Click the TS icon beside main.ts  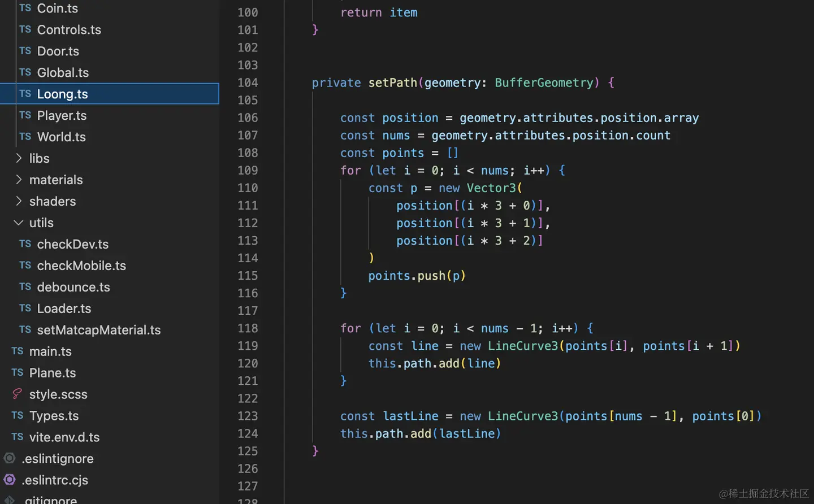click(17, 351)
